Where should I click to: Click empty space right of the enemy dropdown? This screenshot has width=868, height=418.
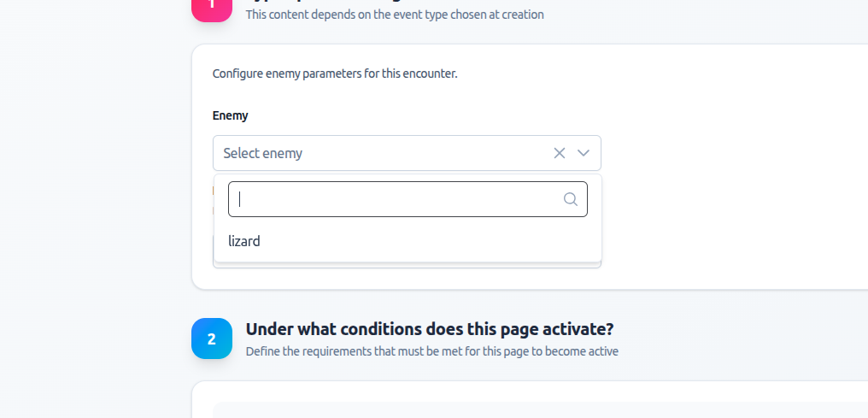[x=726, y=154]
